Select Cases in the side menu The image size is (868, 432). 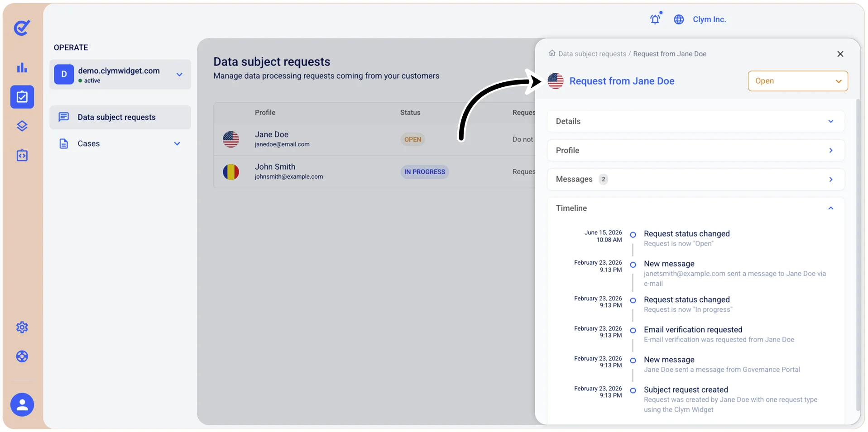120,143
